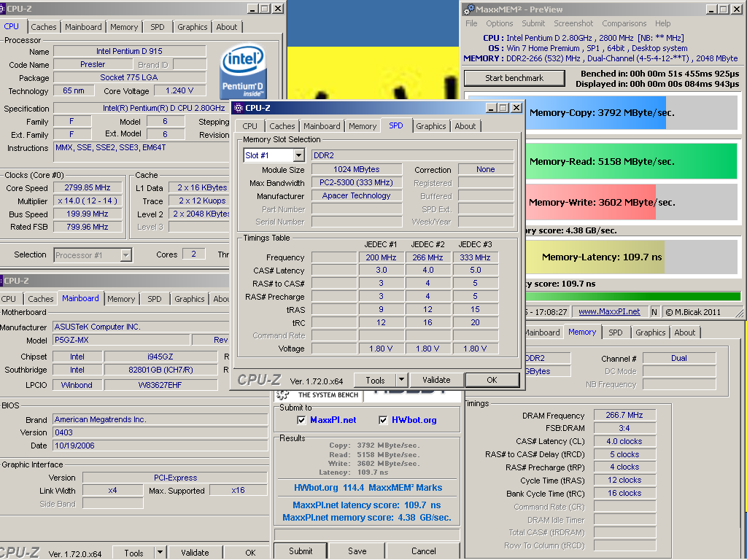Click the JEDEC #3 333 MHz frequency cell

475,257
